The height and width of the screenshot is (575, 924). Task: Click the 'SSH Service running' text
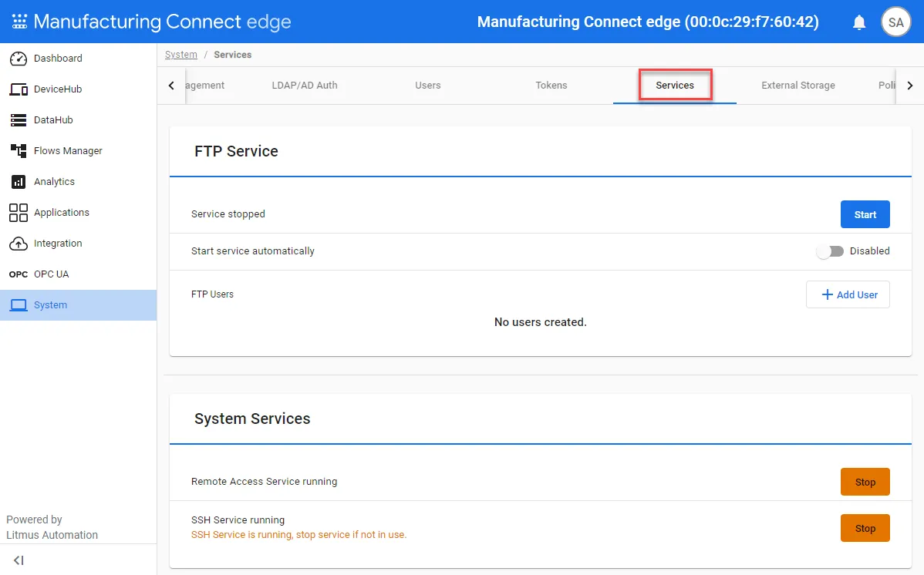238,520
